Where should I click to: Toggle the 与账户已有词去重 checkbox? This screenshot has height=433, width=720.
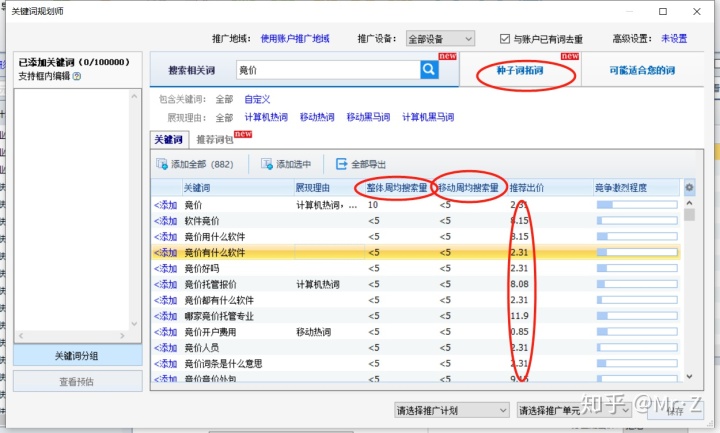click(505, 39)
